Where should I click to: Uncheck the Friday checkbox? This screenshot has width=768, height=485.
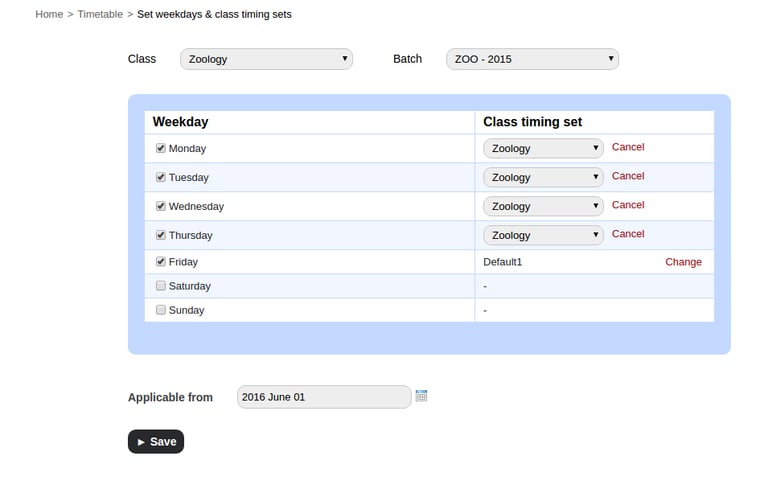pyautogui.click(x=161, y=262)
